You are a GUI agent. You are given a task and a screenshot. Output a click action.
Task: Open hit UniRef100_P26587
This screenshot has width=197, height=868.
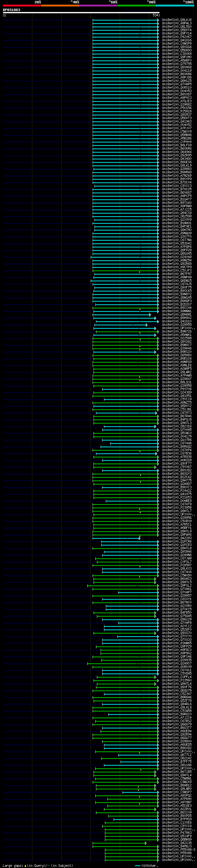coord(177,565)
